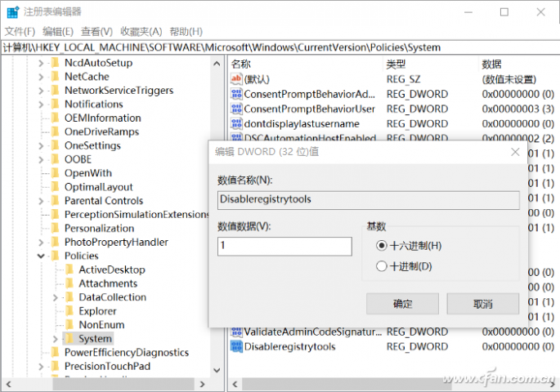
Task: Select the System folder icon in tree
Action: coord(70,338)
